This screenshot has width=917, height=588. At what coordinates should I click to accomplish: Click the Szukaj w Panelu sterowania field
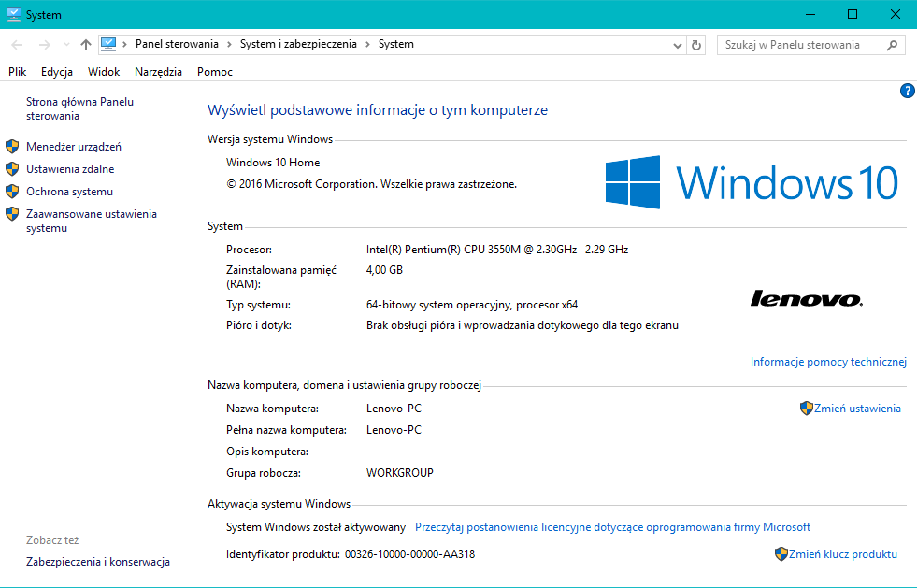(801, 45)
